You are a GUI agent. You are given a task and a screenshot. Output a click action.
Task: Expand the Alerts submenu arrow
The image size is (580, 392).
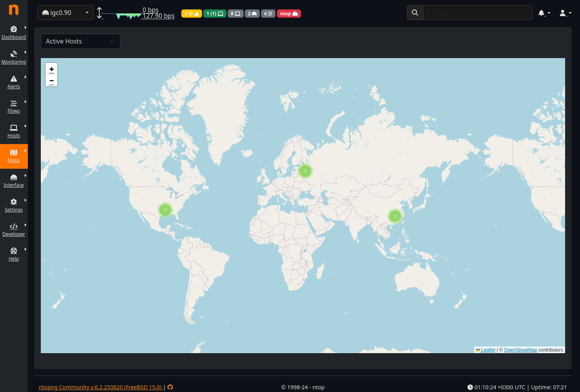point(26,77)
